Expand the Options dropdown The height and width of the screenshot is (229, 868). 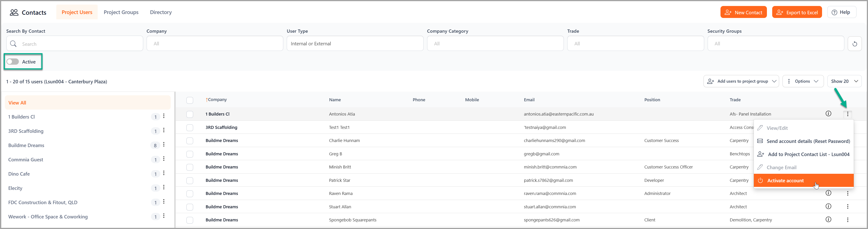tap(803, 81)
